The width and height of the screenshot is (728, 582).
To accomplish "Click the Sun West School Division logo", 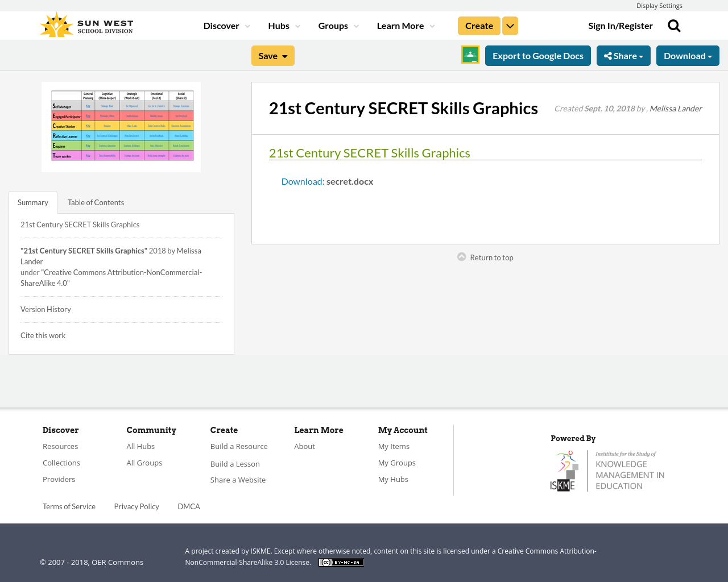I will (x=86, y=23).
